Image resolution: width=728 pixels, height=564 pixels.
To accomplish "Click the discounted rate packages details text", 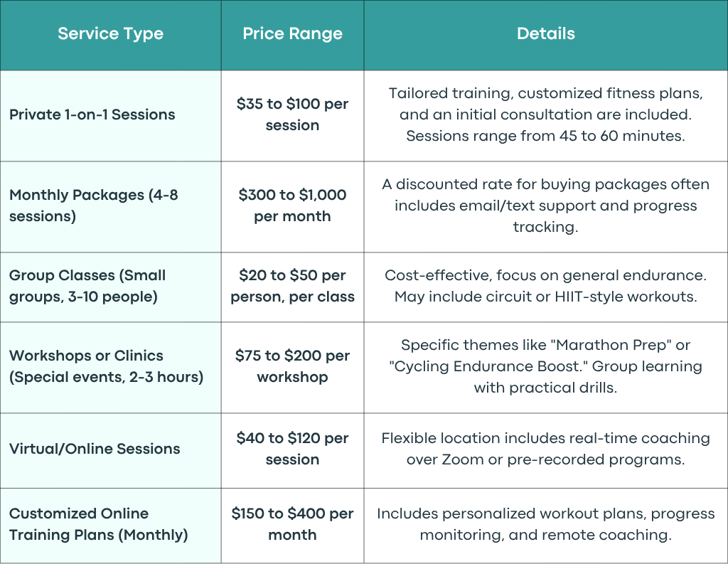I will (545, 206).
